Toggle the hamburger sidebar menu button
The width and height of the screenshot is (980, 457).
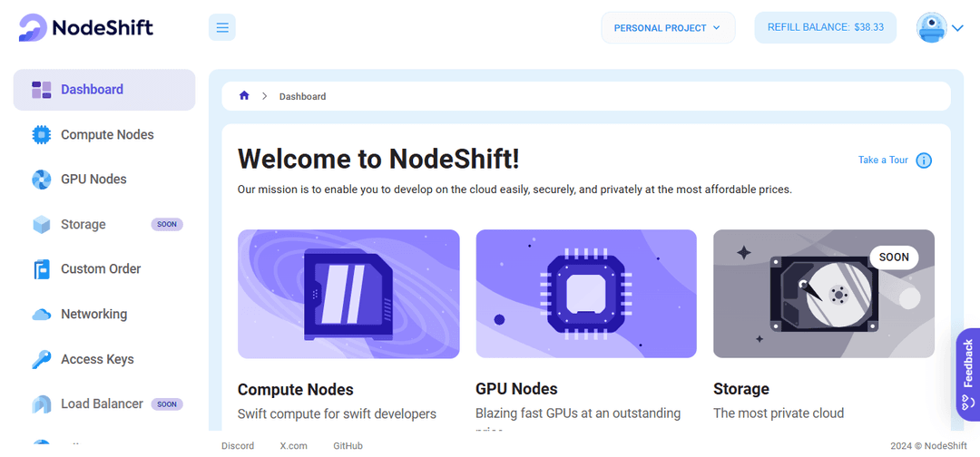(x=222, y=27)
